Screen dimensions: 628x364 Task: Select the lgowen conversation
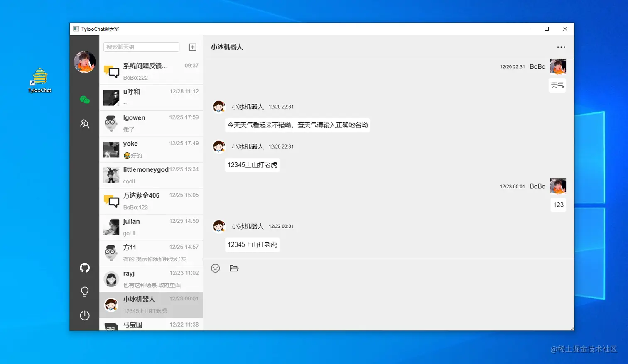151,123
